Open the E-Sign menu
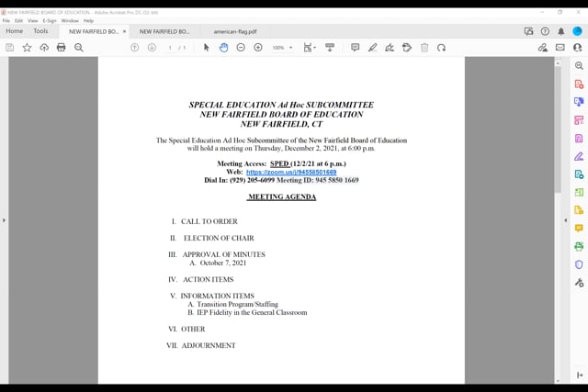The image size is (588, 392). pyautogui.click(x=50, y=20)
